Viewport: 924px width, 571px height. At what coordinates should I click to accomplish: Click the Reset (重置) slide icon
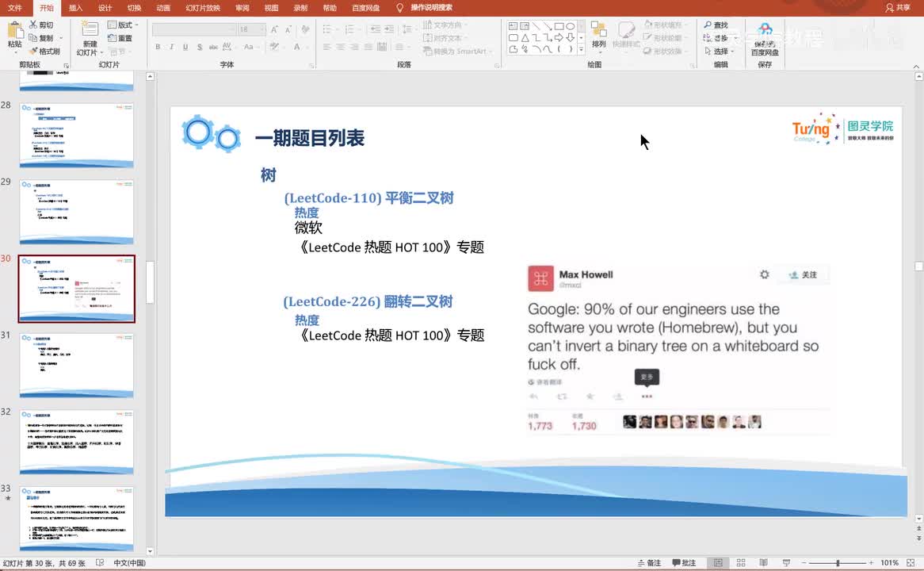[112, 38]
